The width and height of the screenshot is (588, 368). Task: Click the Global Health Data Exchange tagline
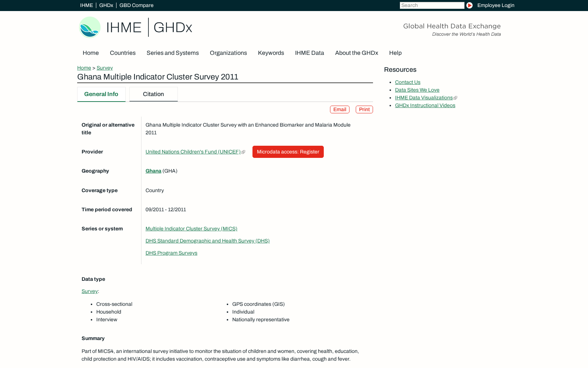452,26
